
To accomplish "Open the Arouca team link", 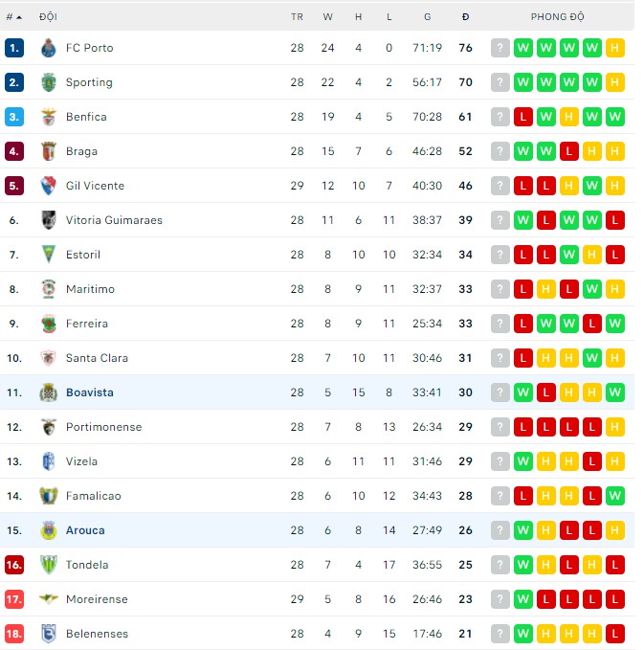I will coord(85,530).
